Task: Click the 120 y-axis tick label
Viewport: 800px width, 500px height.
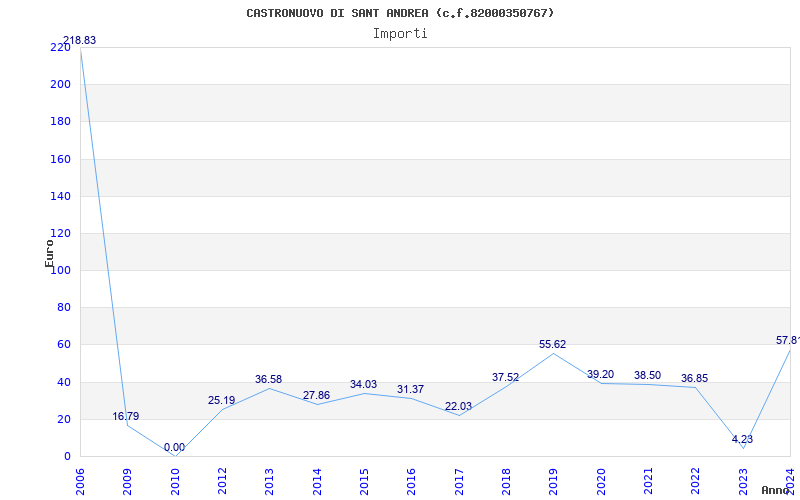Action: pos(60,234)
